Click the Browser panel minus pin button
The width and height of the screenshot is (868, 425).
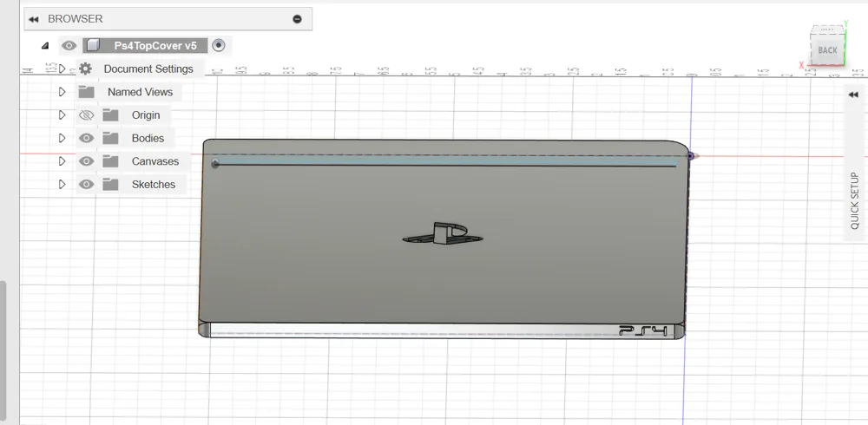coord(297,19)
